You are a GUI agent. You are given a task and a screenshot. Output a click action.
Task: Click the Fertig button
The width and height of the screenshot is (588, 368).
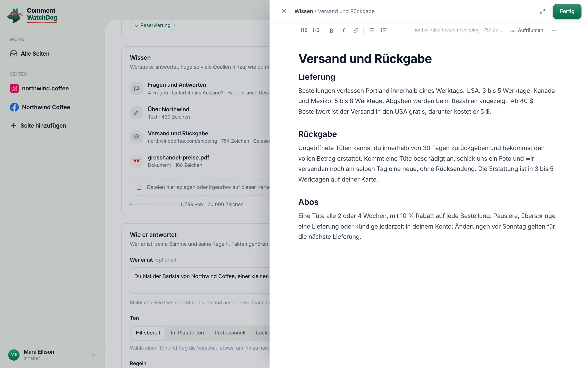[567, 11]
